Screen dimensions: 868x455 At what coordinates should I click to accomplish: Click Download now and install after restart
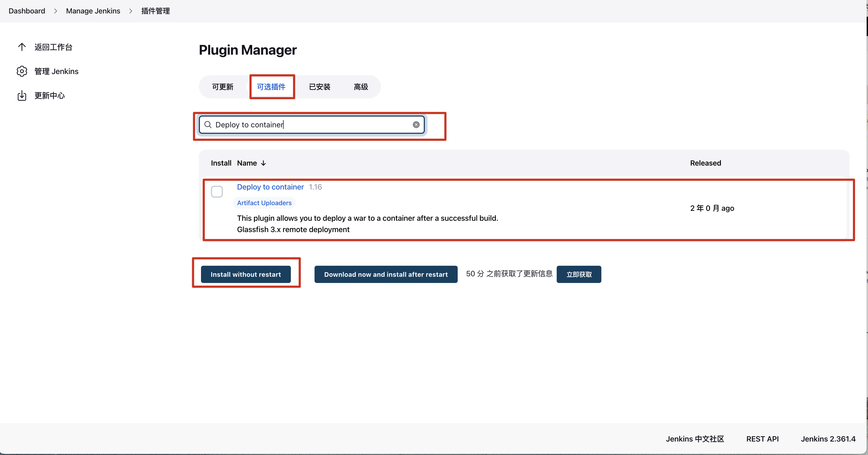pos(386,274)
